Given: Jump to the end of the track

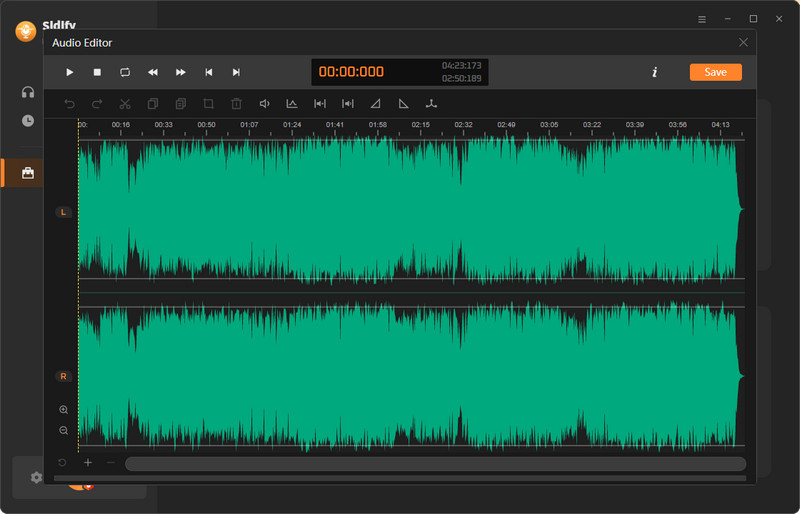Looking at the screenshot, I should [236, 72].
